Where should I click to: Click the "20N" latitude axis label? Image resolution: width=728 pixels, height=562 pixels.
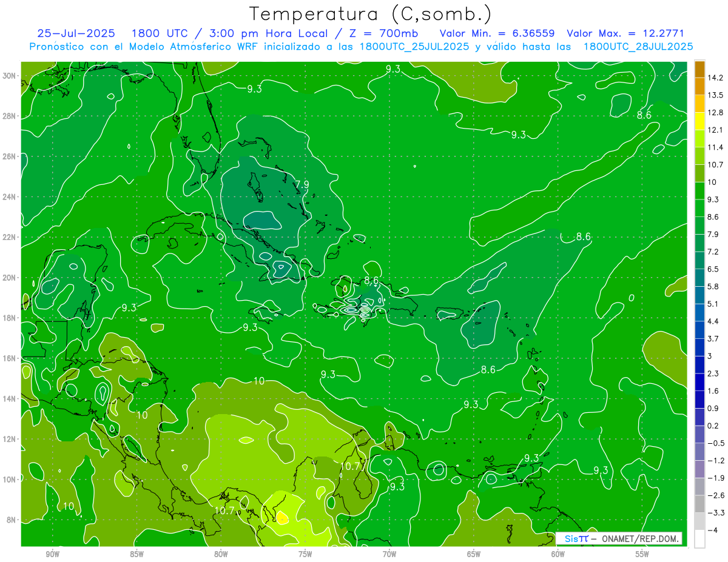pyautogui.click(x=10, y=278)
